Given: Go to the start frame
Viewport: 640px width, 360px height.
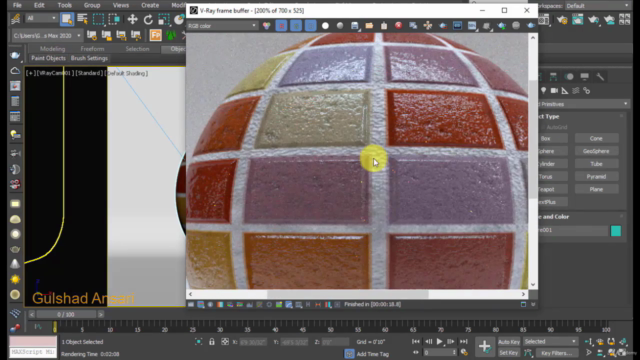Looking at the screenshot, I should (416, 342).
